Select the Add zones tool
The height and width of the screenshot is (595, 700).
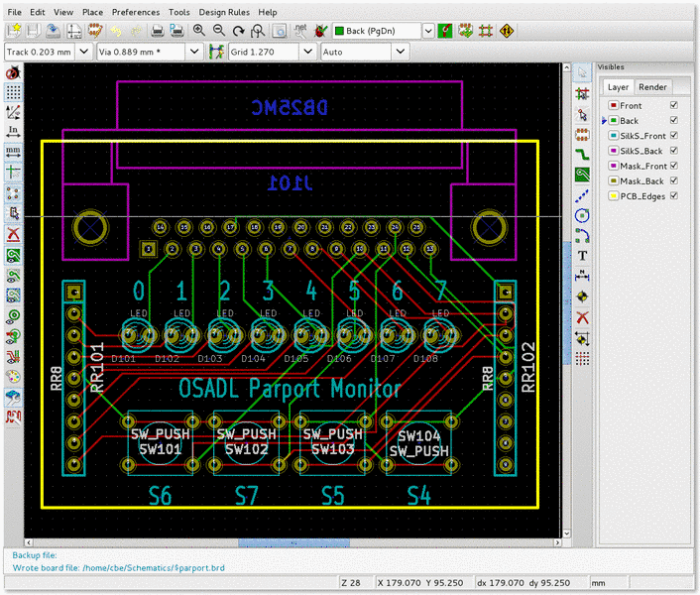point(582,175)
